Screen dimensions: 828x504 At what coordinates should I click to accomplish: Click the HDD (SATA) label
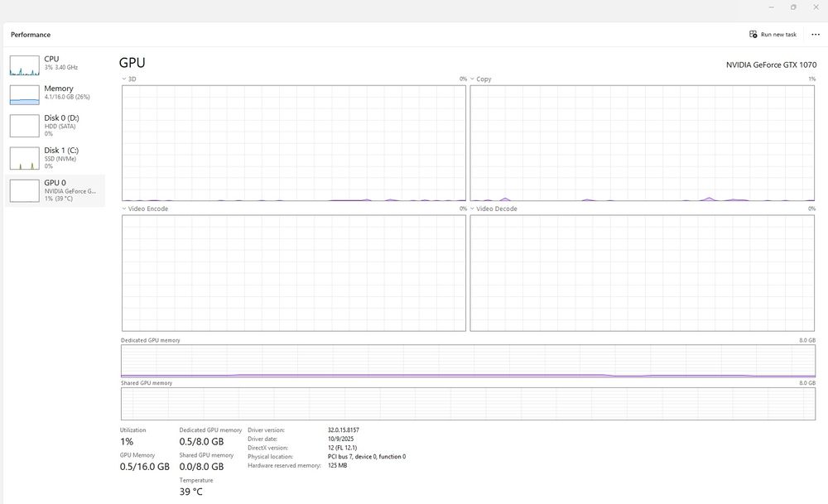[x=60, y=127]
